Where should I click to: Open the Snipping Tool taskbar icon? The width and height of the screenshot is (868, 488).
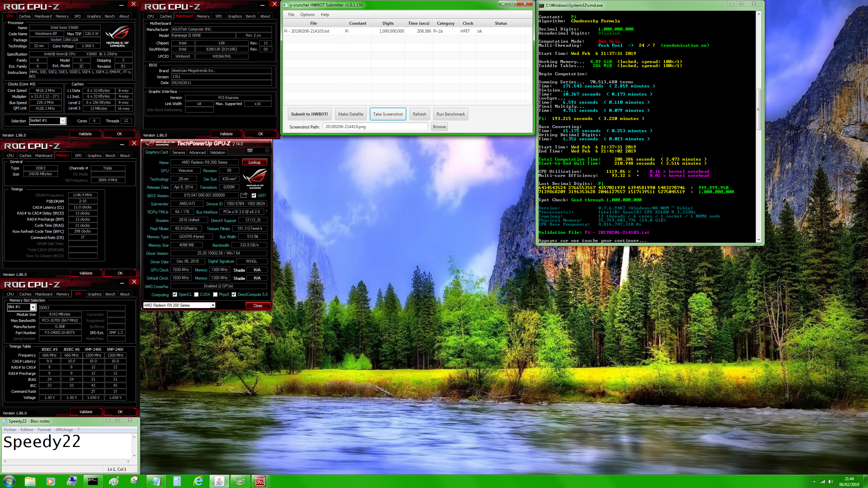[x=135, y=481]
